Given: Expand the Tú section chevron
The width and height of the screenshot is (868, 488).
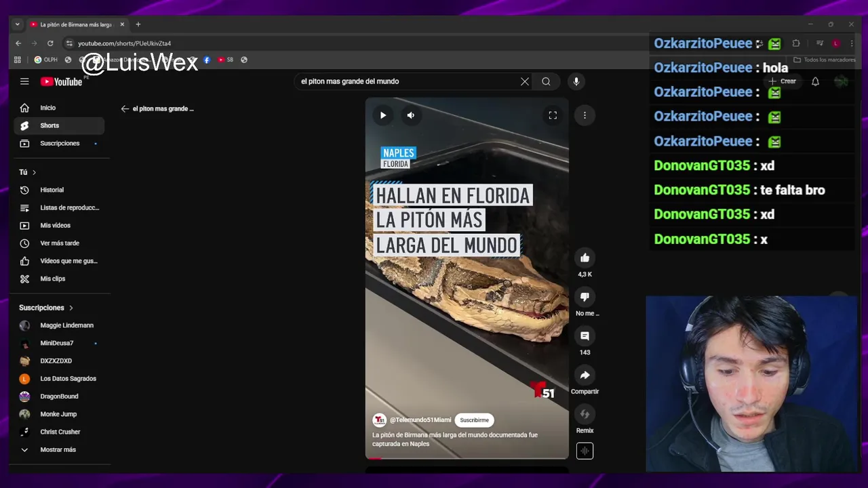Looking at the screenshot, I should click(x=34, y=172).
